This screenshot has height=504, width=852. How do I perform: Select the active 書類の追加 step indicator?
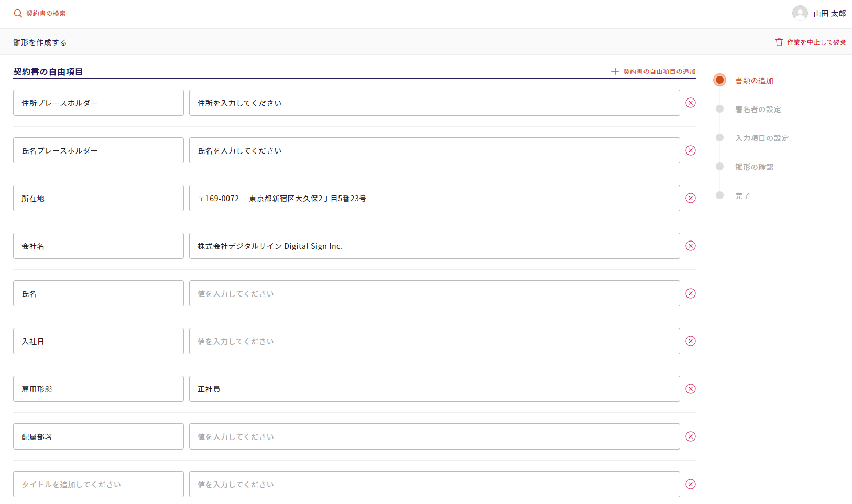coord(719,80)
